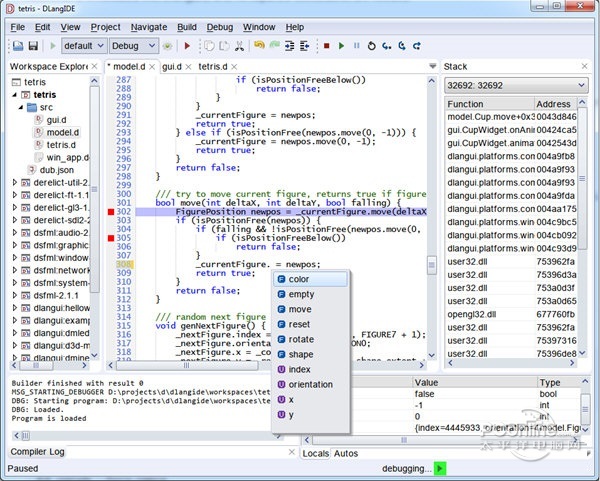Open gui.d in the workspace tree

(55, 119)
